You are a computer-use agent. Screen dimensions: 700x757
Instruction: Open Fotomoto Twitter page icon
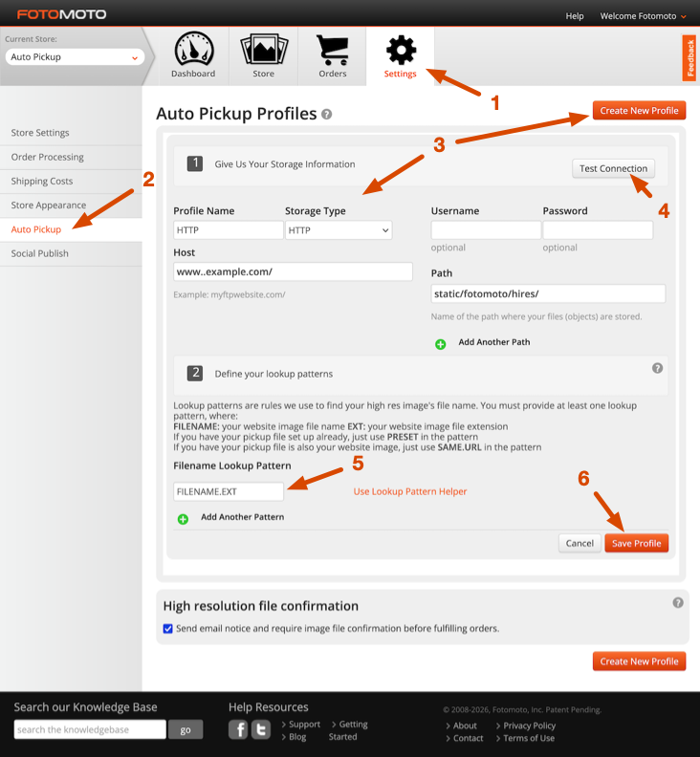pos(261,729)
